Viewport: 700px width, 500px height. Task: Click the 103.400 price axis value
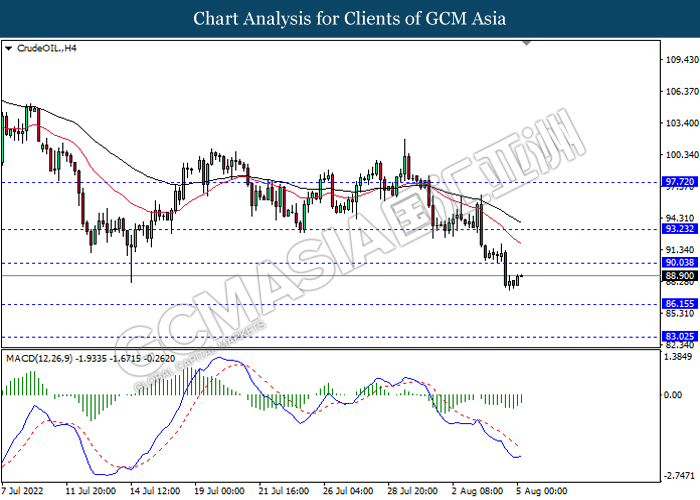(x=682, y=123)
